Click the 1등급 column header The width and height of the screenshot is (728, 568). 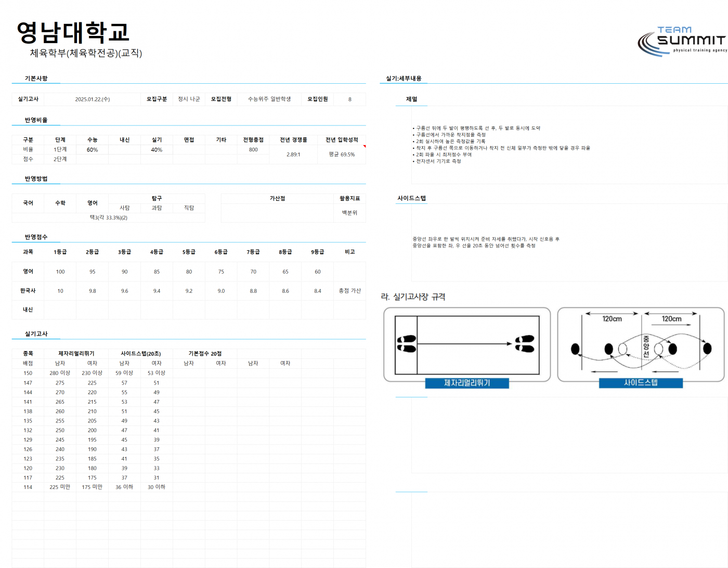pos(60,252)
